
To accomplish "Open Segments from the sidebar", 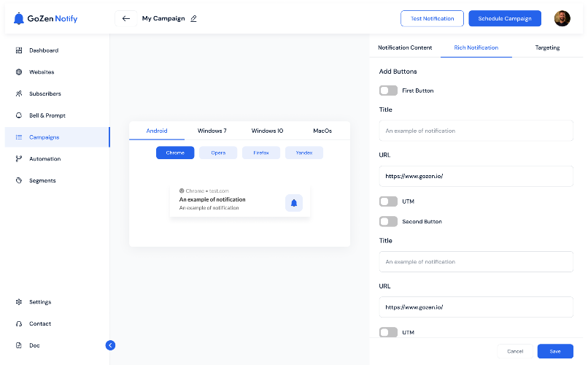I will 57,180.
